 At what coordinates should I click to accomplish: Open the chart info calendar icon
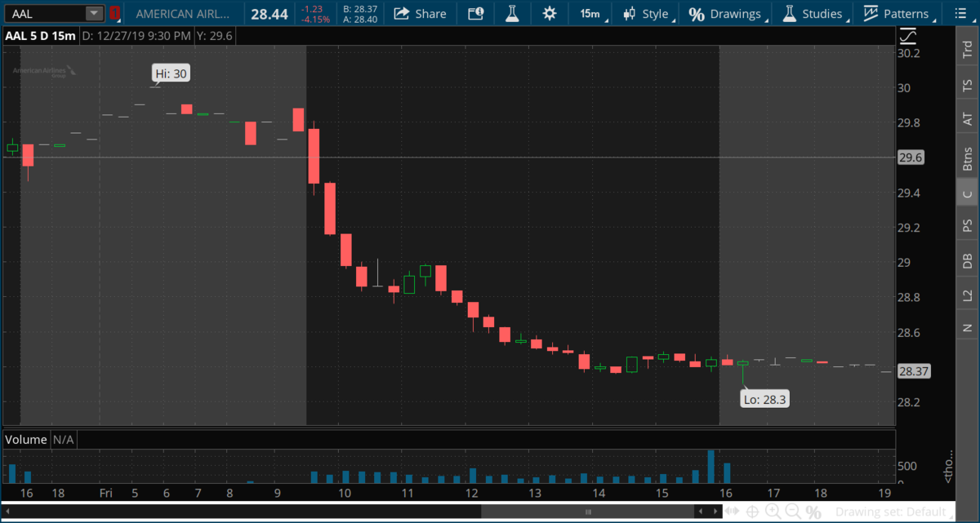click(x=475, y=13)
